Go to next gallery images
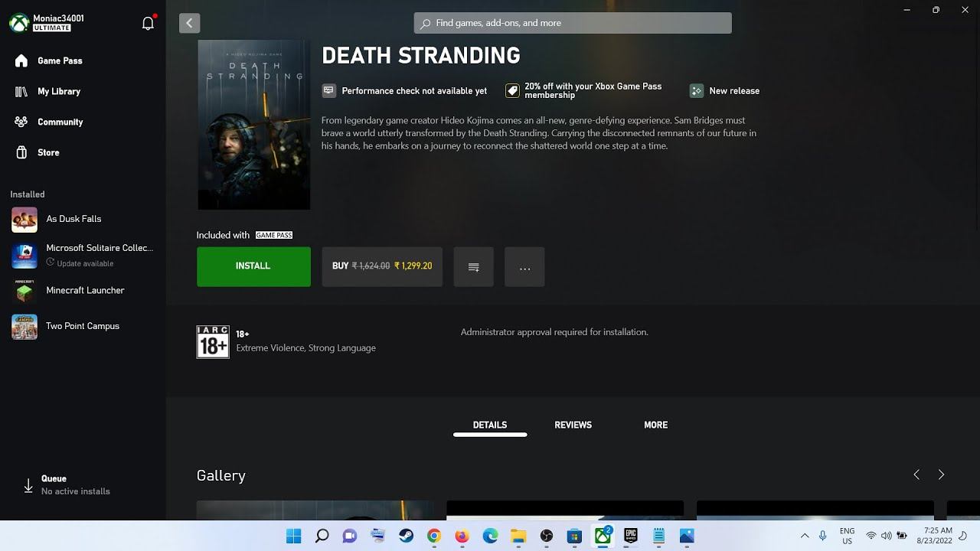The height and width of the screenshot is (551, 980). [941, 474]
